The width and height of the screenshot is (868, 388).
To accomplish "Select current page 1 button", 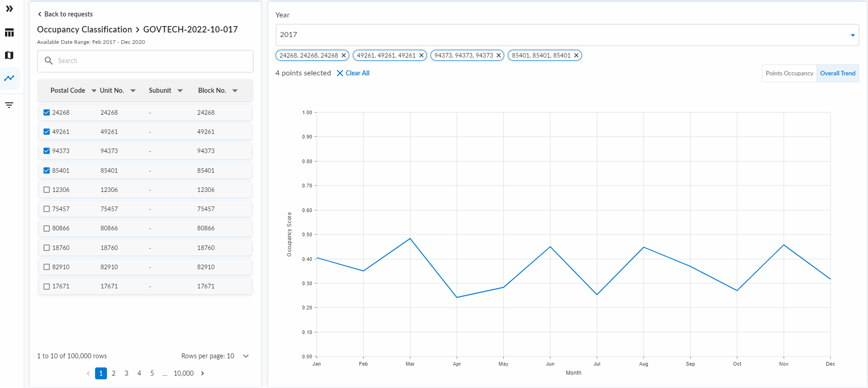I will [x=101, y=373].
